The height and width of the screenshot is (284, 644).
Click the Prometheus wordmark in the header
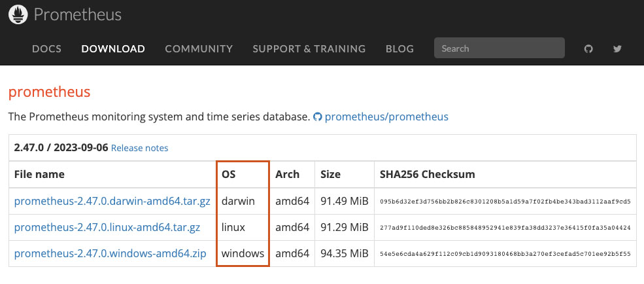click(78, 14)
